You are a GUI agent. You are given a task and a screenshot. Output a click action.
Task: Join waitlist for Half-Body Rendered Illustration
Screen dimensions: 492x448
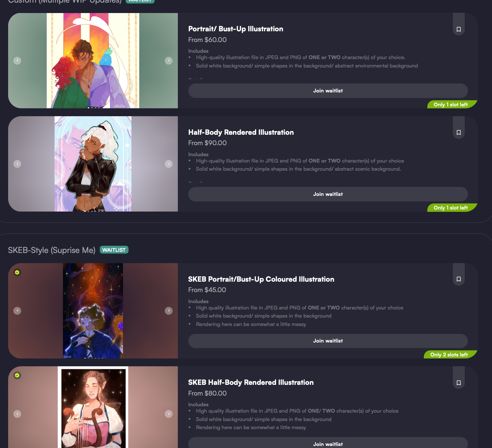(328, 194)
